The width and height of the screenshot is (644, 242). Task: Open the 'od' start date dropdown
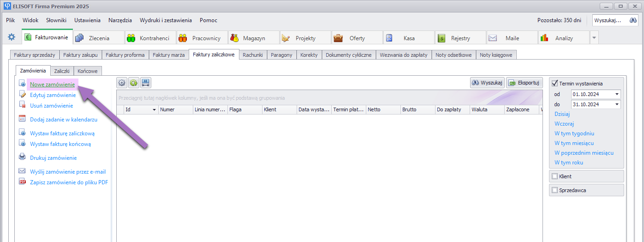(x=617, y=94)
